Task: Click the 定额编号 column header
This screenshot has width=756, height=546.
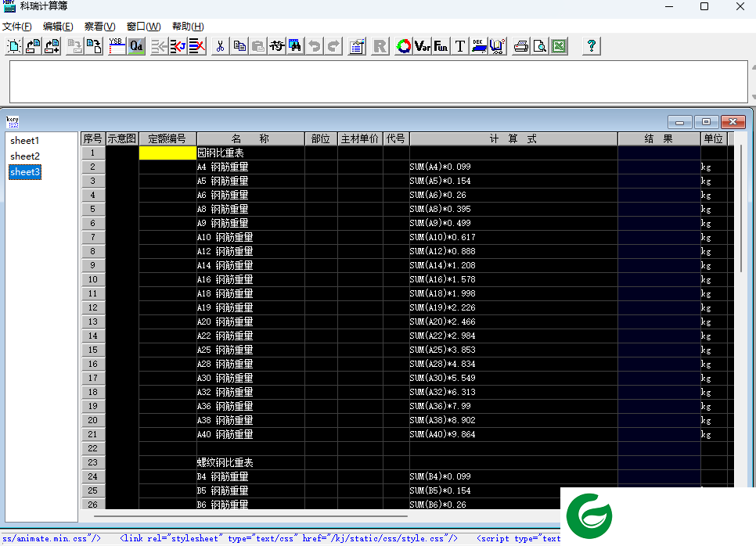Action: (x=167, y=138)
